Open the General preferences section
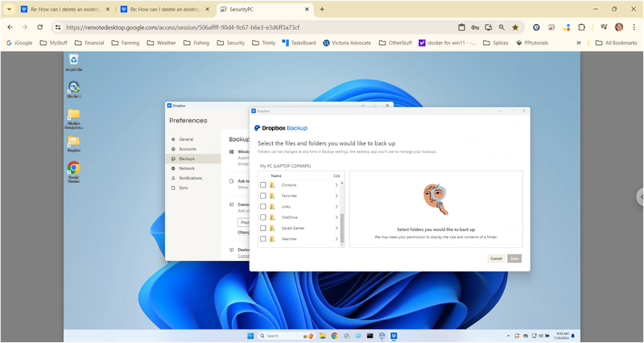644x343 pixels. pos(186,139)
